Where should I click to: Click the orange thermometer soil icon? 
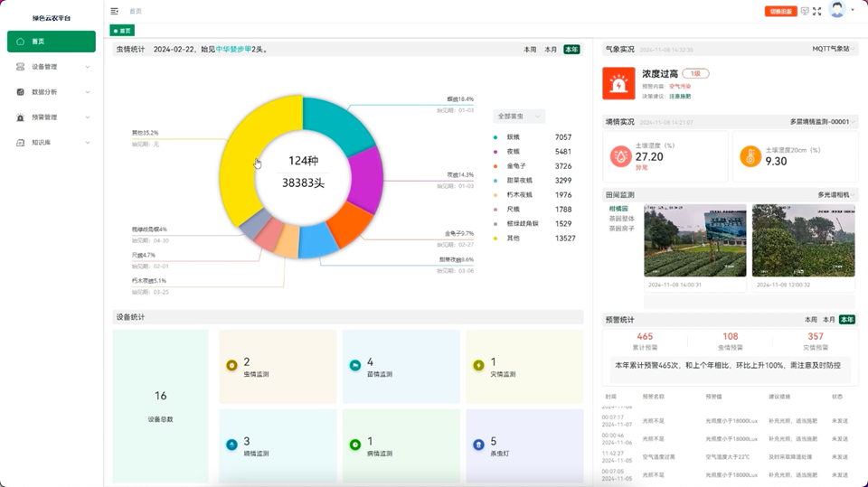(x=750, y=156)
